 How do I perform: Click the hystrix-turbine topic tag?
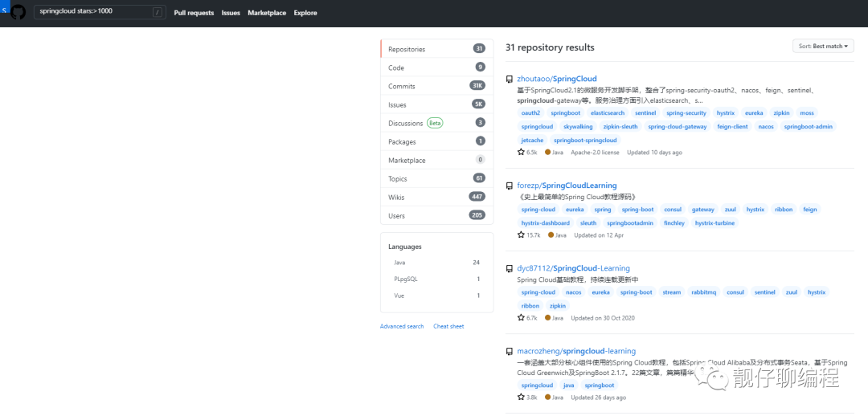[714, 223]
